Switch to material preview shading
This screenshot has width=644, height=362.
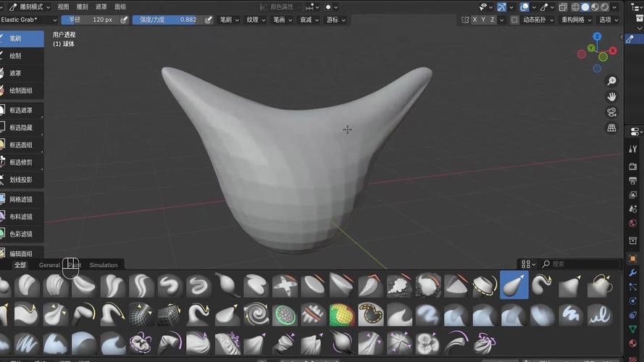(595, 7)
